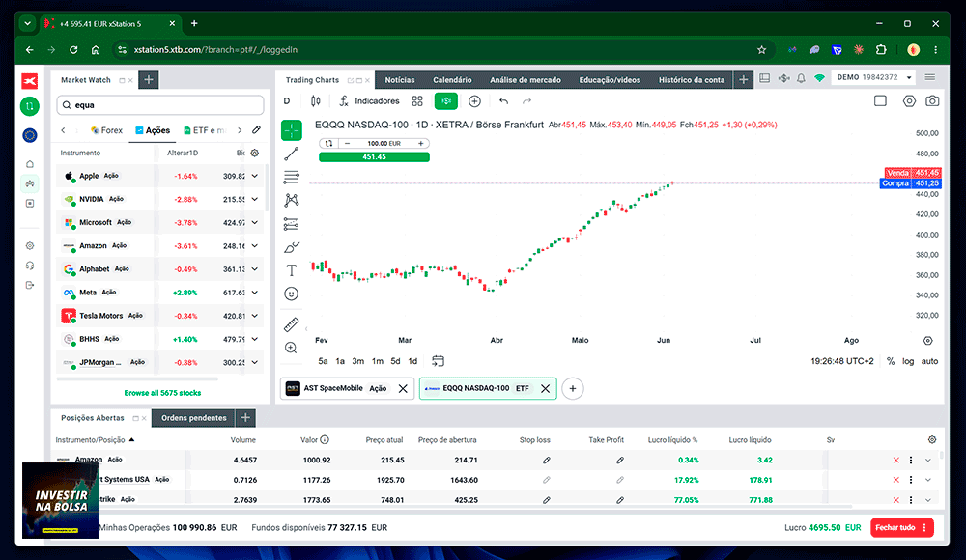Screen dimensions: 966x560
Task: Select the ruler measurement tool
Action: [292, 324]
